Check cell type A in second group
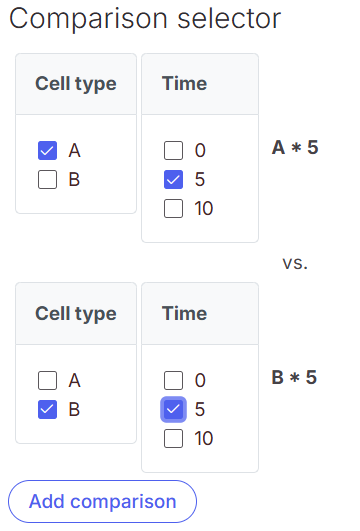The image size is (360, 531). (x=47, y=380)
